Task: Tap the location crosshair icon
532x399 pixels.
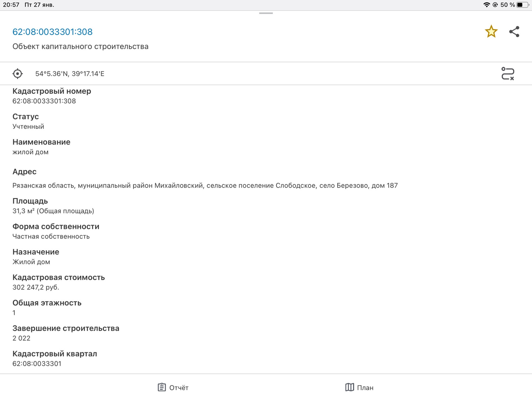Action: point(17,74)
